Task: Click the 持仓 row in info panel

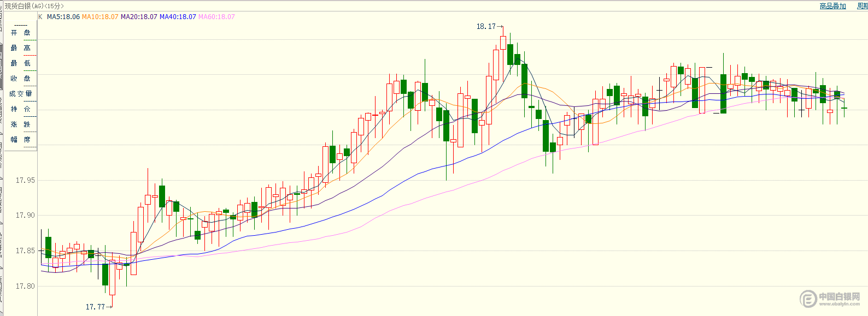Action: click(x=21, y=109)
